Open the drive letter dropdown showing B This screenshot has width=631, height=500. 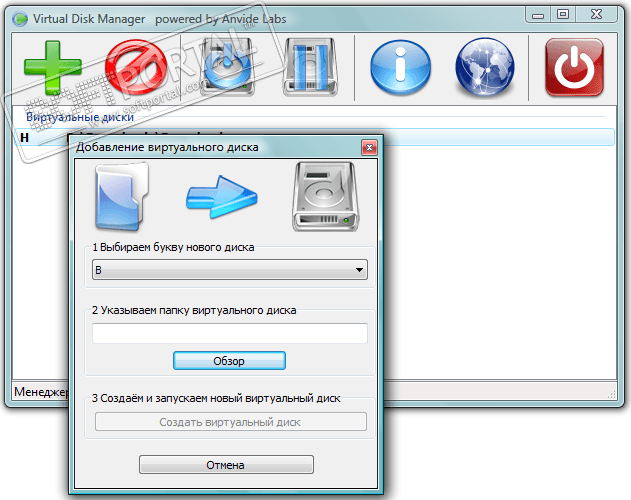[x=230, y=270]
